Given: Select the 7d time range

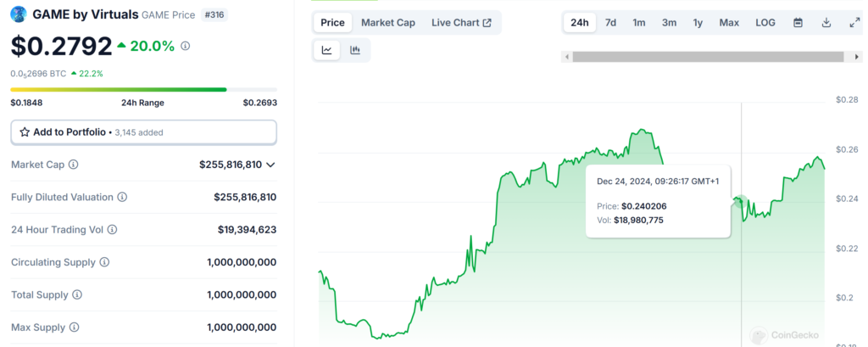Looking at the screenshot, I should (610, 23).
